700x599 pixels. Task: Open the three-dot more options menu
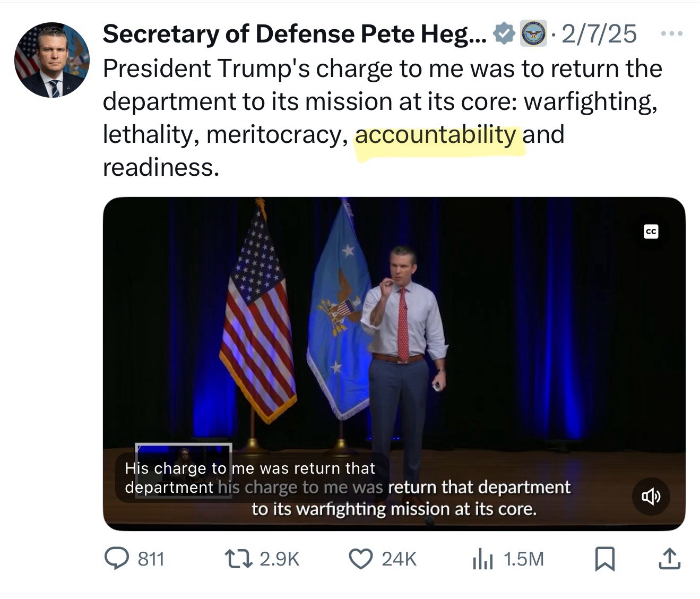(671, 34)
